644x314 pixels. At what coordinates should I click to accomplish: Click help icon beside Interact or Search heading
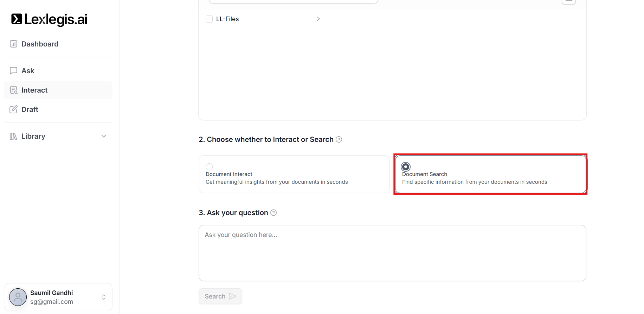point(339,139)
